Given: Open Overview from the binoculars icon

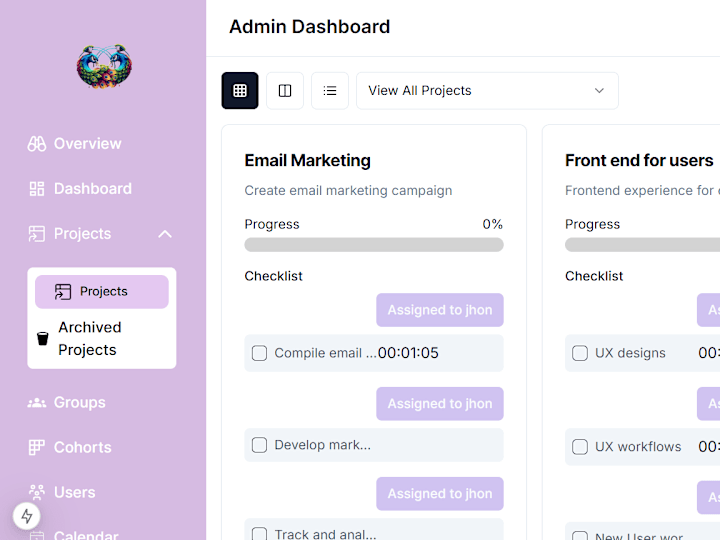Looking at the screenshot, I should [37, 144].
